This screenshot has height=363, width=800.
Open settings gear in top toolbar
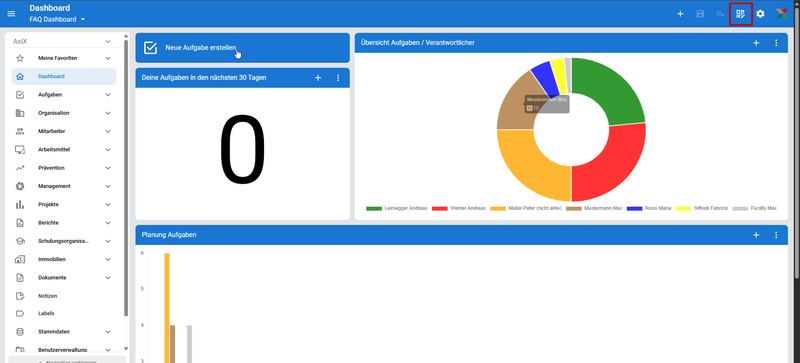[760, 14]
